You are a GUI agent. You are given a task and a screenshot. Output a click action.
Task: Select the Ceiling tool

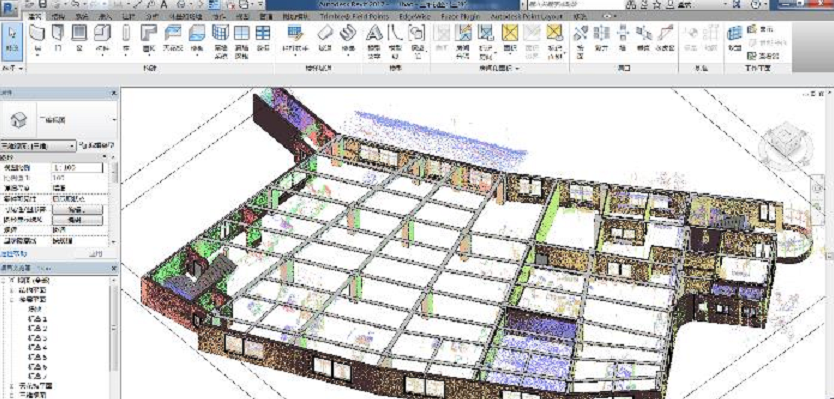(172, 38)
